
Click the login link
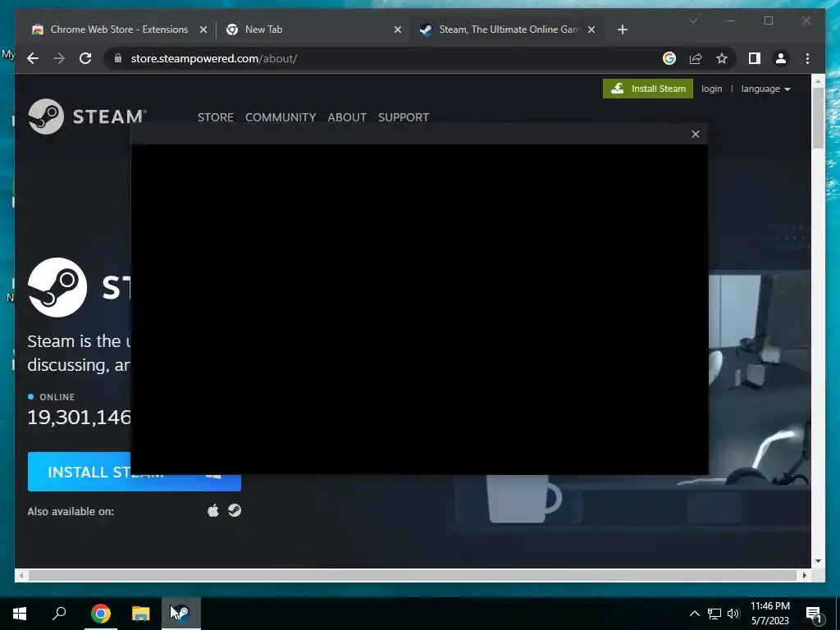(x=711, y=89)
